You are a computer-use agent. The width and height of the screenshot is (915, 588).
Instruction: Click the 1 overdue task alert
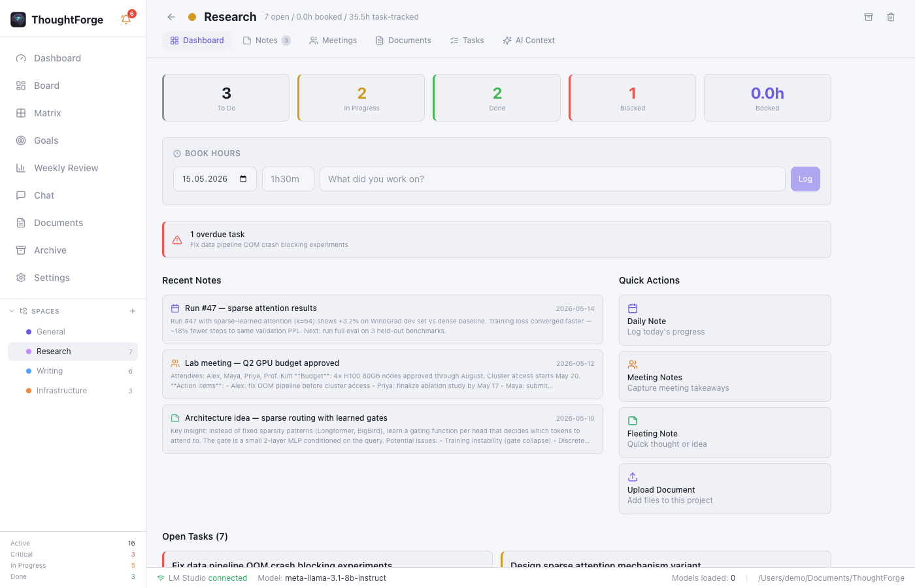[x=497, y=240]
